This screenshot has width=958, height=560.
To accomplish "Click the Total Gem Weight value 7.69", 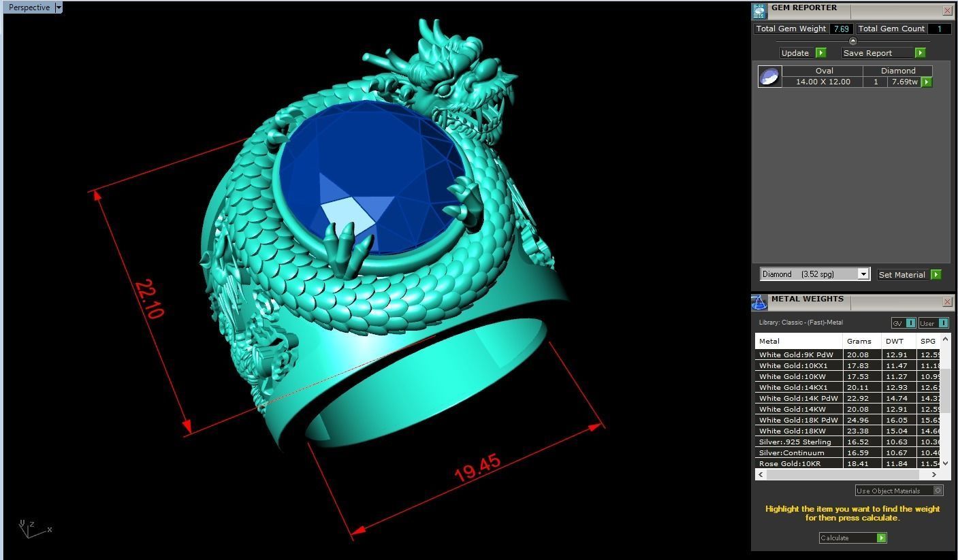I will (x=842, y=29).
